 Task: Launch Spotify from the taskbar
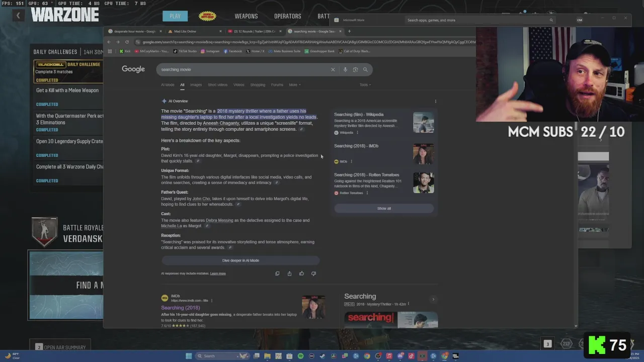(x=300, y=356)
